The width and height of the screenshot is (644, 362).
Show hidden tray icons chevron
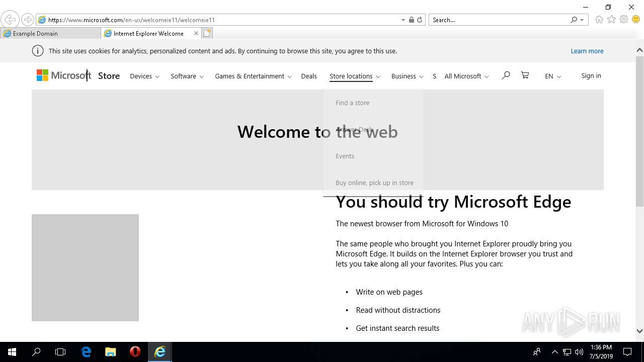click(554, 352)
